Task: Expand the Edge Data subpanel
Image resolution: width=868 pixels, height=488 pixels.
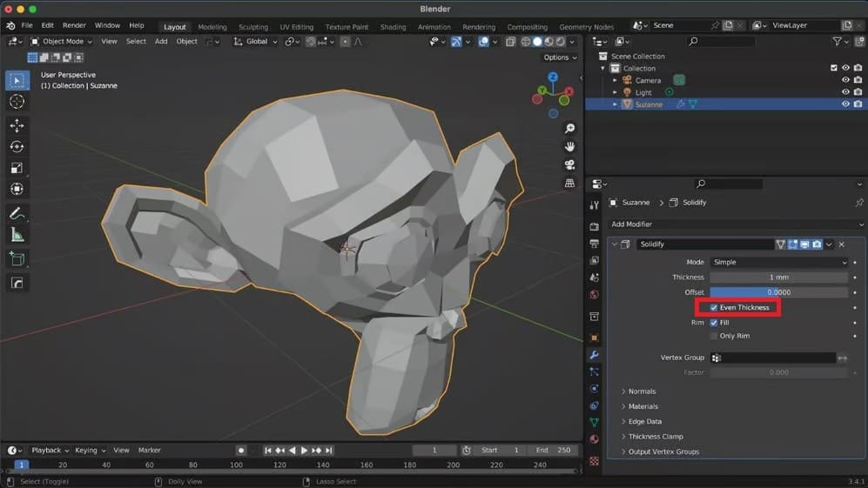Action: pos(644,422)
